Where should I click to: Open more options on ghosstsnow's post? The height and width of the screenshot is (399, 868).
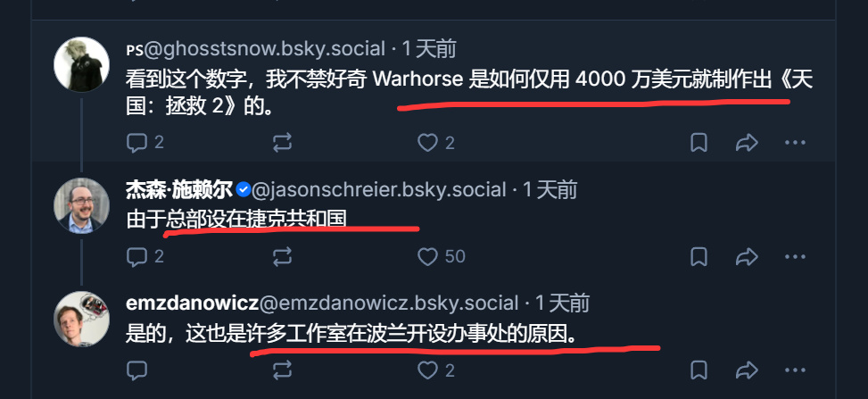coord(795,143)
